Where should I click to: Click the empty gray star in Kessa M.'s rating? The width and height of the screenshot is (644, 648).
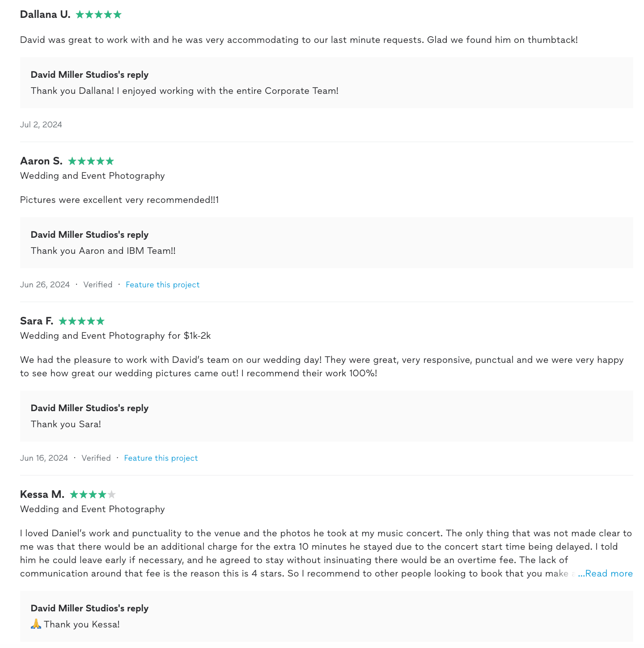[x=112, y=495]
